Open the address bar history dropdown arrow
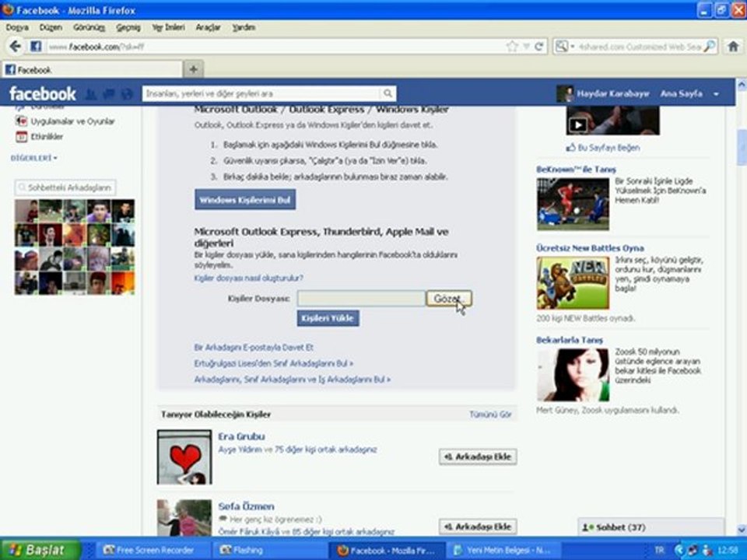 (527, 46)
